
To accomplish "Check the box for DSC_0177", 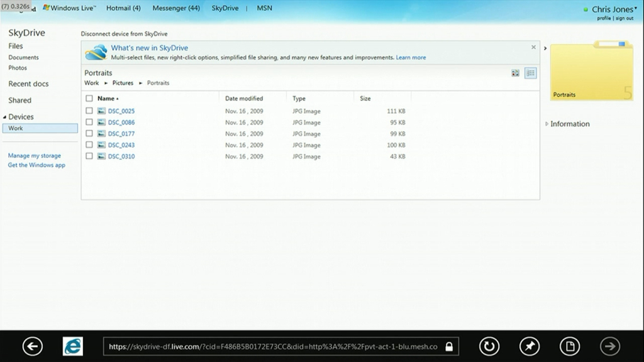I will (x=89, y=133).
